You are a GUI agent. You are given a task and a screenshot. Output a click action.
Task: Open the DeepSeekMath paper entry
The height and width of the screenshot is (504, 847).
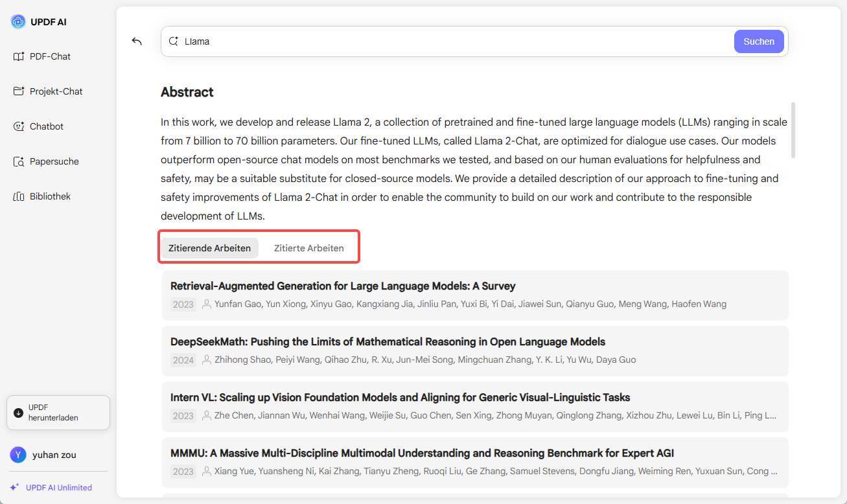[x=475, y=350]
